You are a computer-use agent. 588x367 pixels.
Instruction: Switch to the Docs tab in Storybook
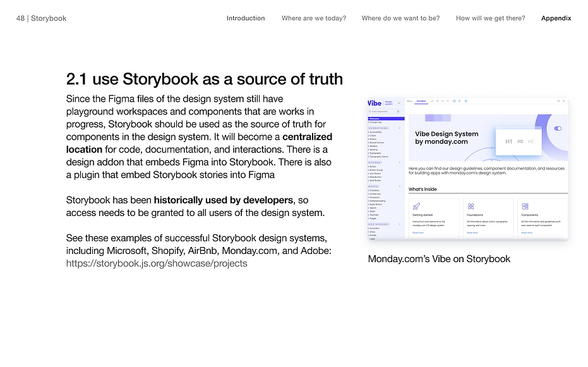click(409, 101)
